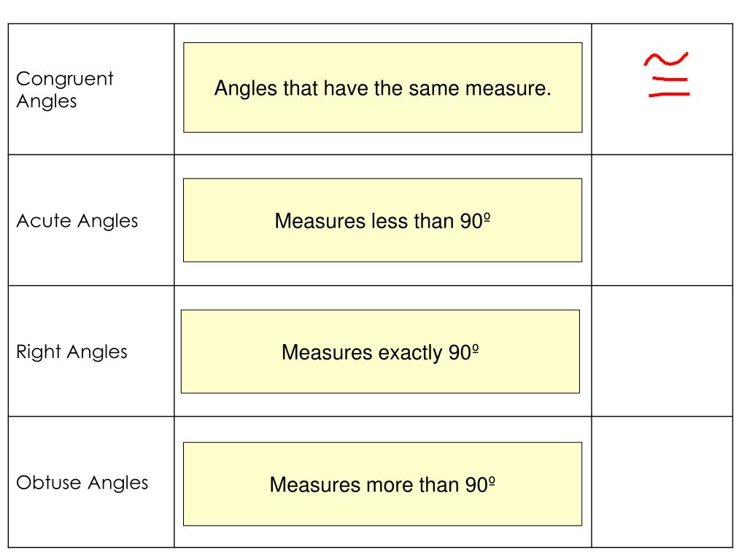
Task: Click empty symbol cell beside Acute Angles
Action: [662, 220]
